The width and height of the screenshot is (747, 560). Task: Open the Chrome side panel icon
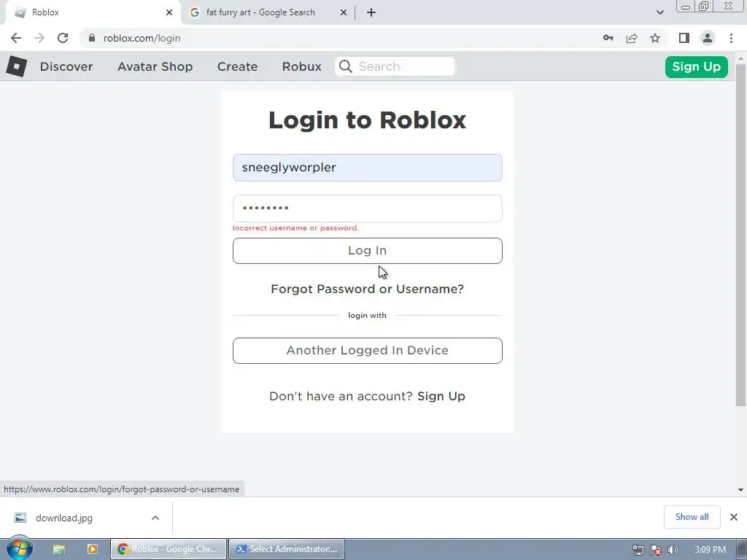(x=684, y=38)
